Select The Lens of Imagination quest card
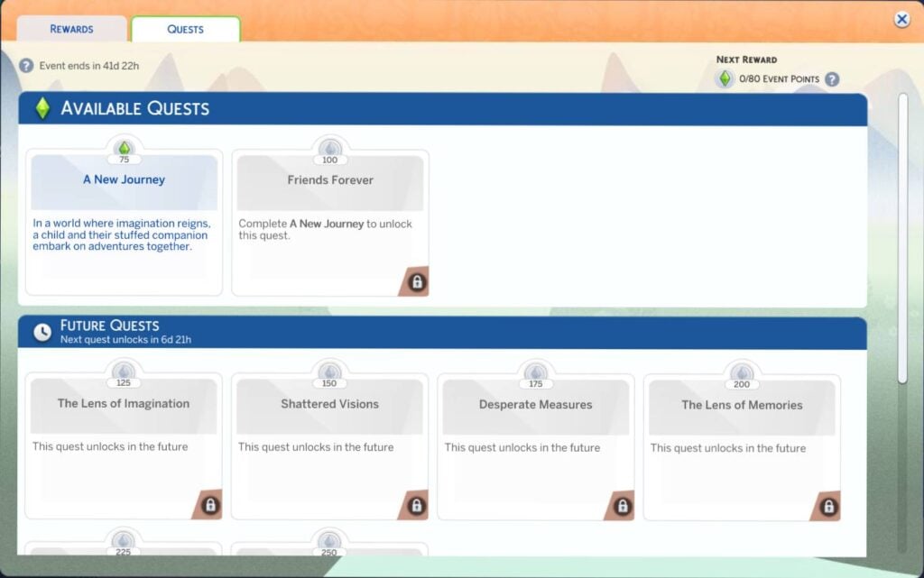The width and height of the screenshot is (924, 578). (124, 445)
